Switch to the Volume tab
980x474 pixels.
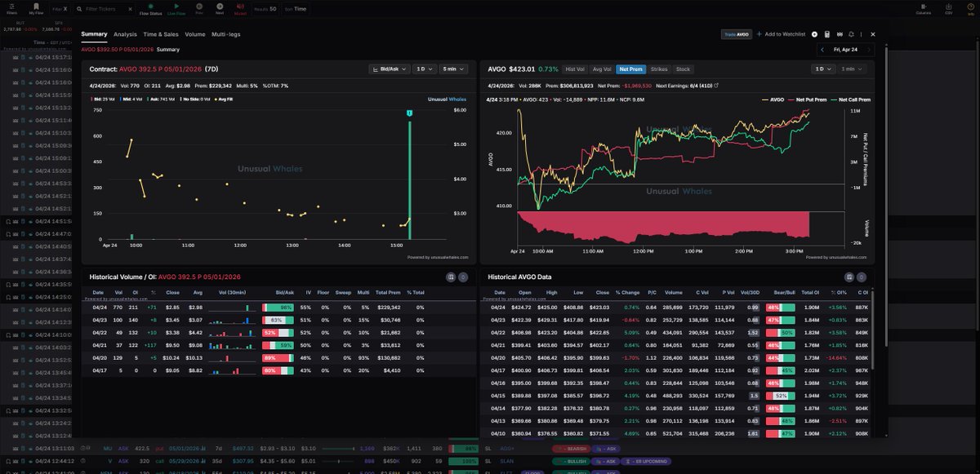point(195,34)
